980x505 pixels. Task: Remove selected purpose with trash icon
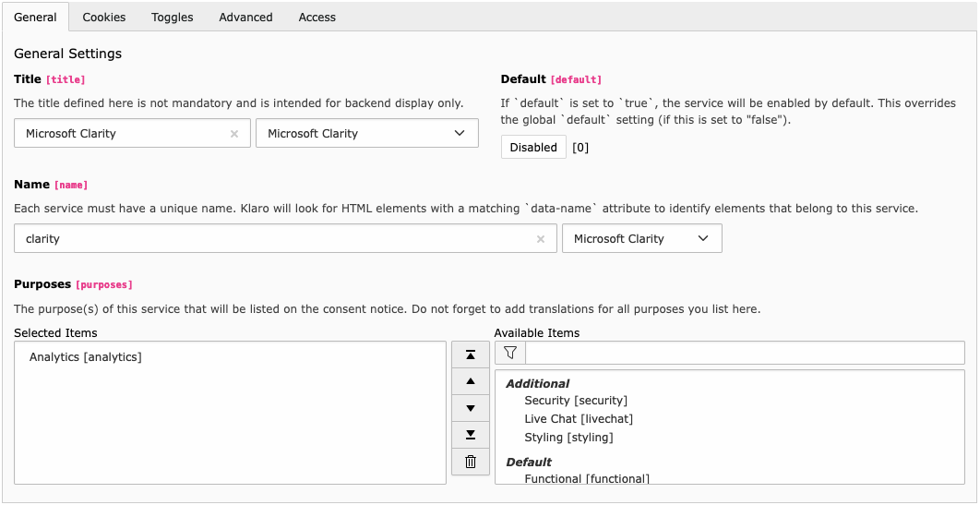(x=471, y=462)
